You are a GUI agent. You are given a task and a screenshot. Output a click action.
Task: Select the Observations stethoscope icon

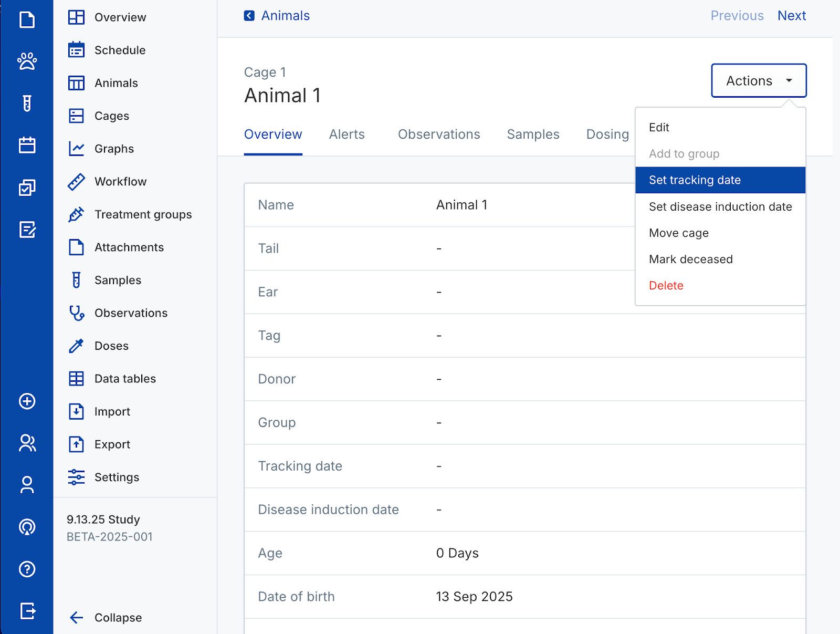coord(77,313)
